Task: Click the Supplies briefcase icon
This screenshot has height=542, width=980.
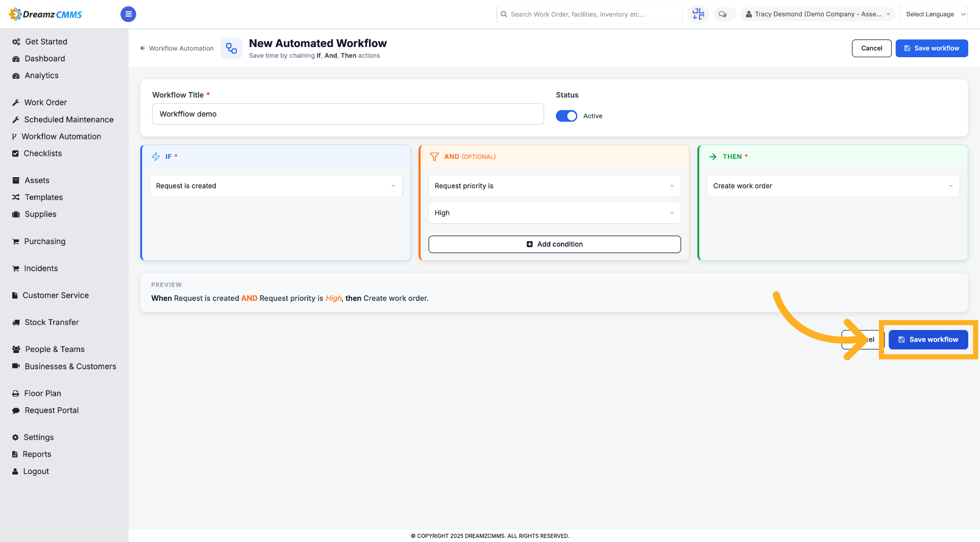Action: [x=16, y=214]
